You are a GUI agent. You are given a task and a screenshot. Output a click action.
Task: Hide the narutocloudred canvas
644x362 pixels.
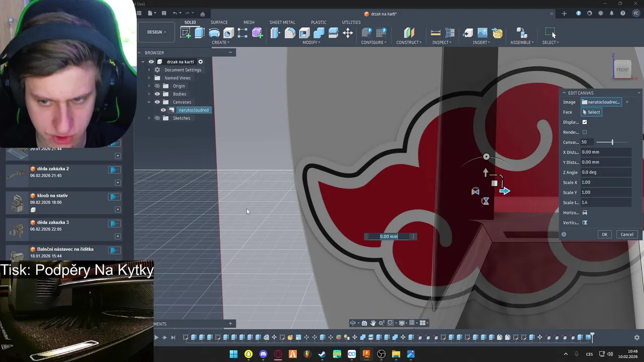click(163, 110)
